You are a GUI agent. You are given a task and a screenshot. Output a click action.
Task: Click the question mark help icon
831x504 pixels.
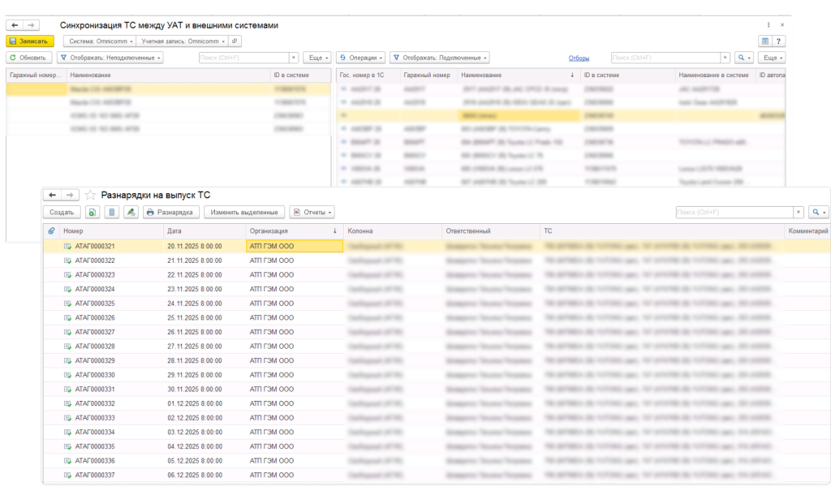(779, 41)
